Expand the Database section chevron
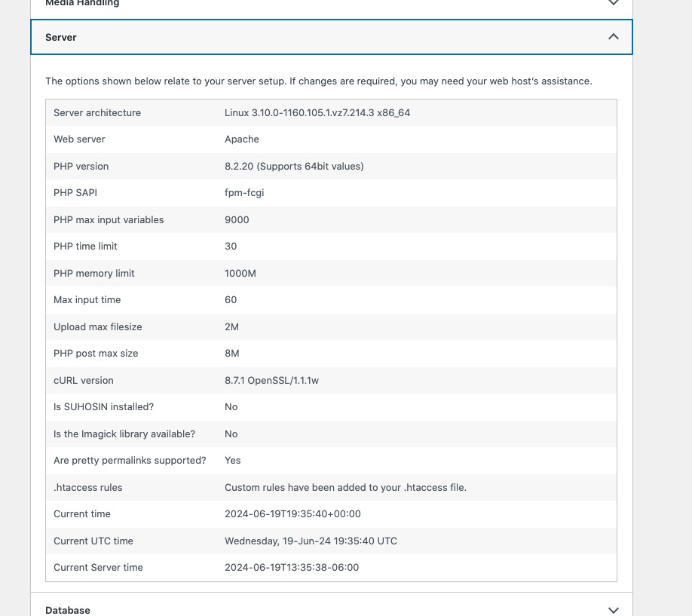This screenshot has height=616, width=692. (613, 610)
